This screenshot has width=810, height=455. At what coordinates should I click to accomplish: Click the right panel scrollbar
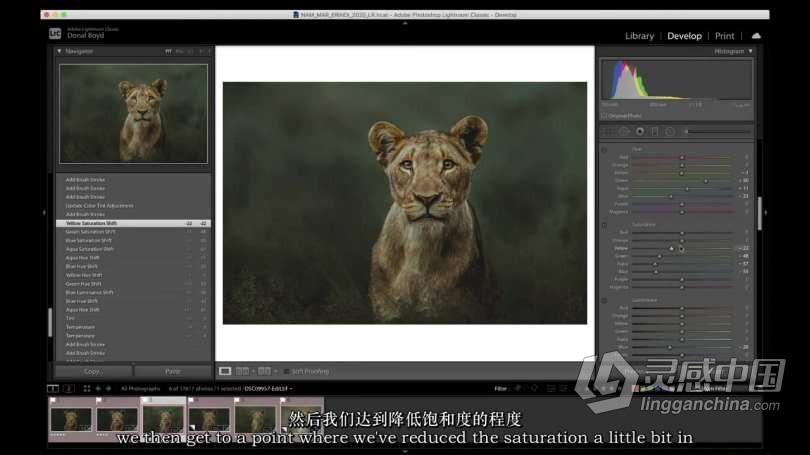[759, 213]
